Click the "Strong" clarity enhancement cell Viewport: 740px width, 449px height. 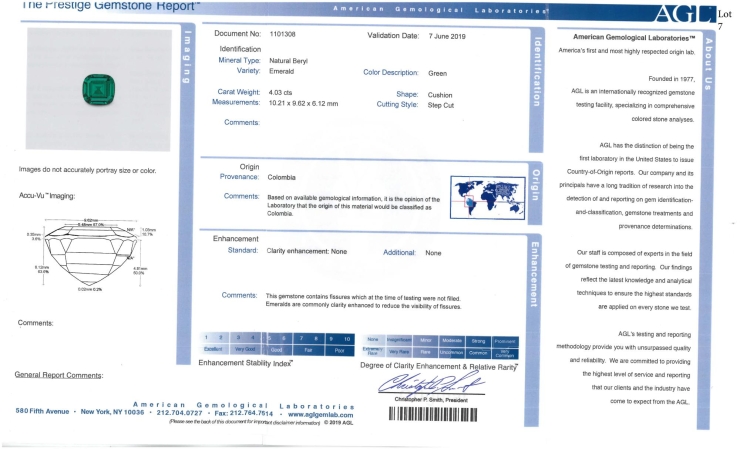(x=478, y=341)
